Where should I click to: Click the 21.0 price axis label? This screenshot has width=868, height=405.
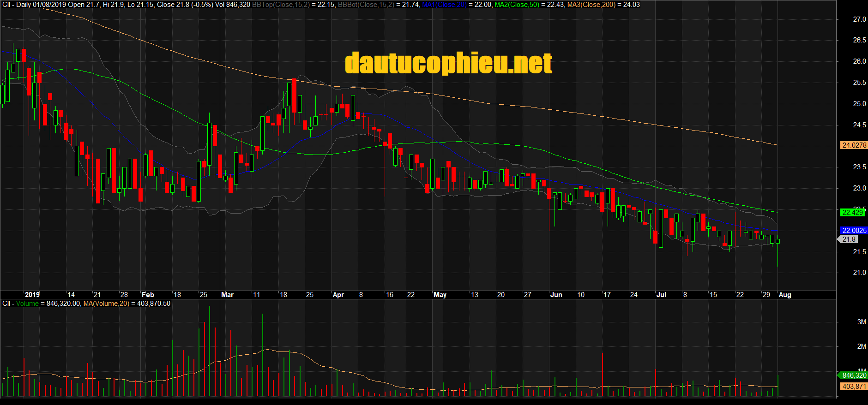point(859,273)
